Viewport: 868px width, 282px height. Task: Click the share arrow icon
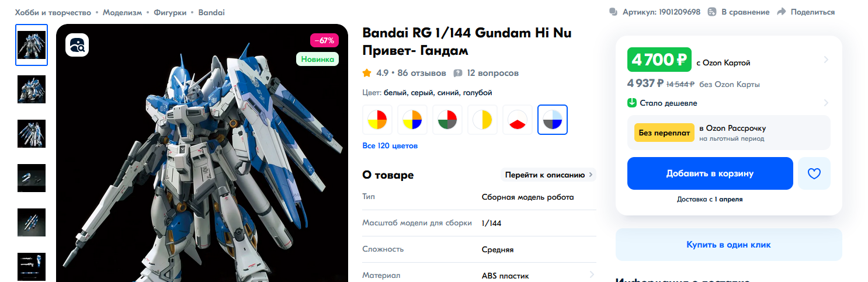pyautogui.click(x=782, y=12)
